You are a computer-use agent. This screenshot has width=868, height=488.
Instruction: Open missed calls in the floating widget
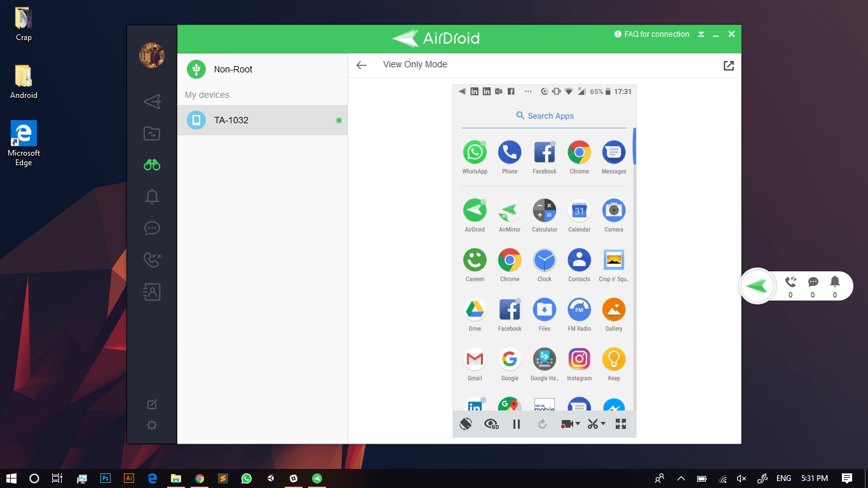[791, 287]
